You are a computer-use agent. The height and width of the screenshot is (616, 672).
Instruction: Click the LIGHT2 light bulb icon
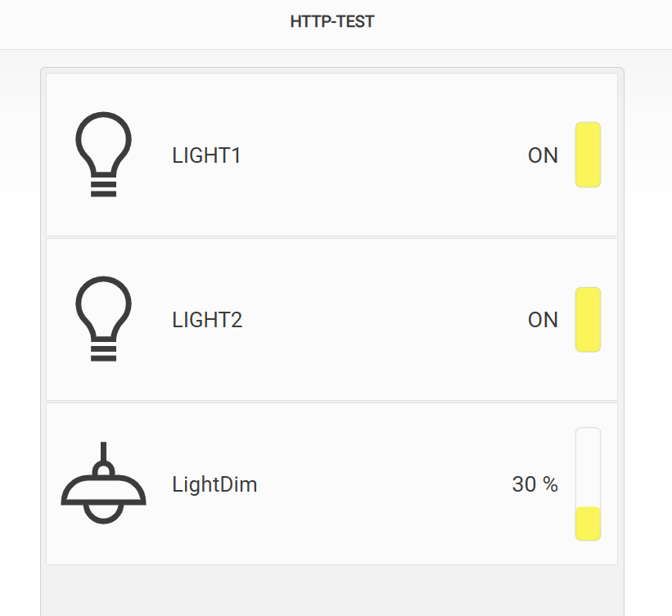point(103,319)
